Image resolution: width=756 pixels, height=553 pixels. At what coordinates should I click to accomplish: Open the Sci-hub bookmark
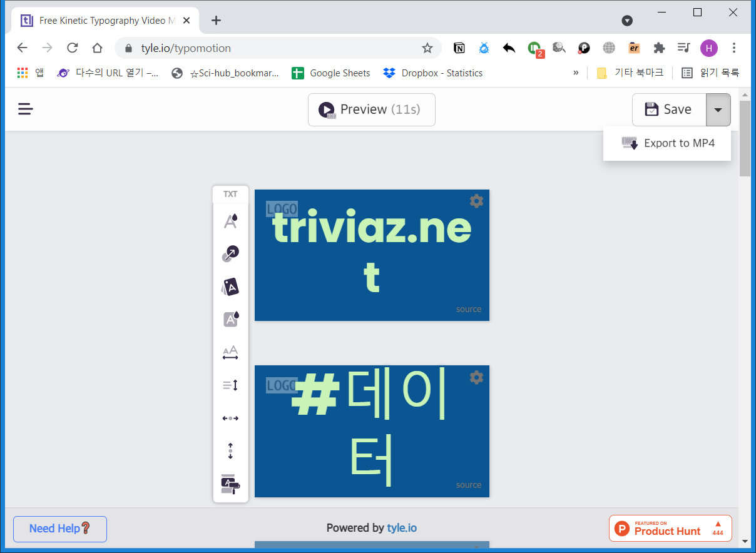(225, 73)
